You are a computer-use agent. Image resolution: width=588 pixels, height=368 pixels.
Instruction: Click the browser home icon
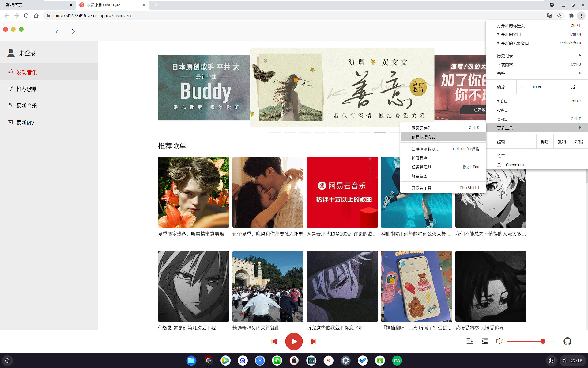tap(36, 16)
